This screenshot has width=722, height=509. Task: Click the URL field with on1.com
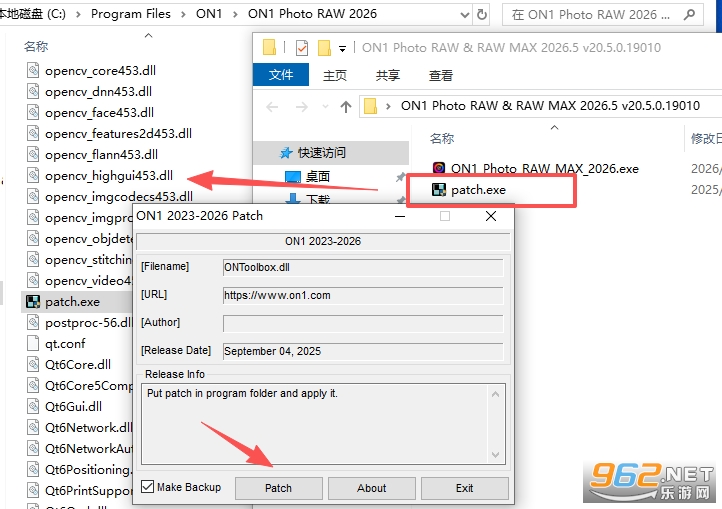pyautogui.click(x=363, y=295)
